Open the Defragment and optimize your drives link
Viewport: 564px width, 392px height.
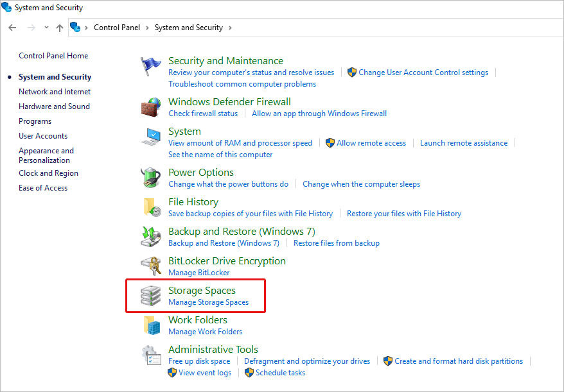click(x=307, y=361)
